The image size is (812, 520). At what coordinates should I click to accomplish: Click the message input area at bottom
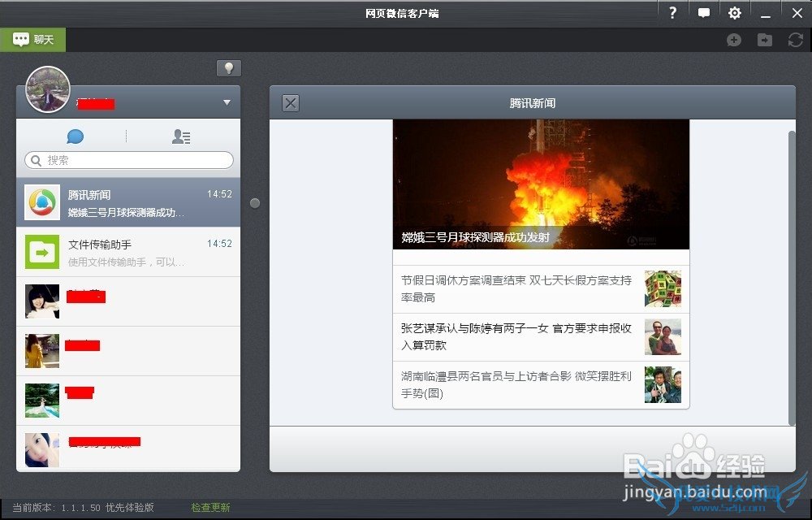pyautogui.click(x=533, y=448)
